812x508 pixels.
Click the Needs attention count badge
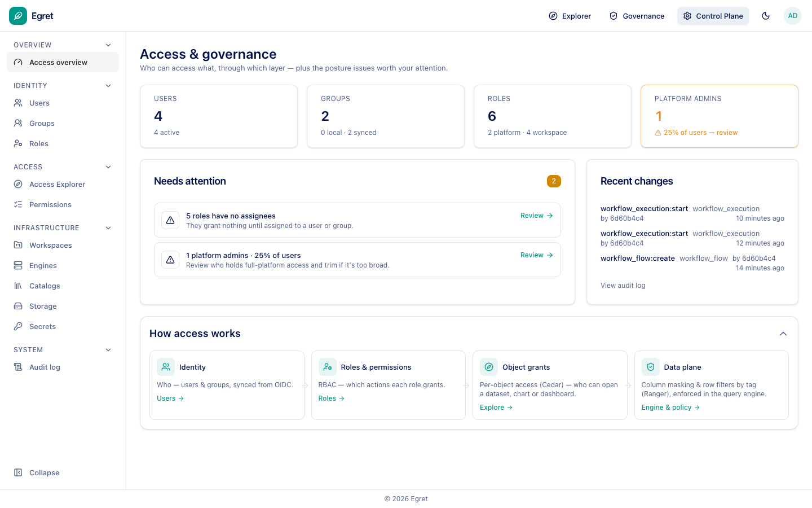554,181
